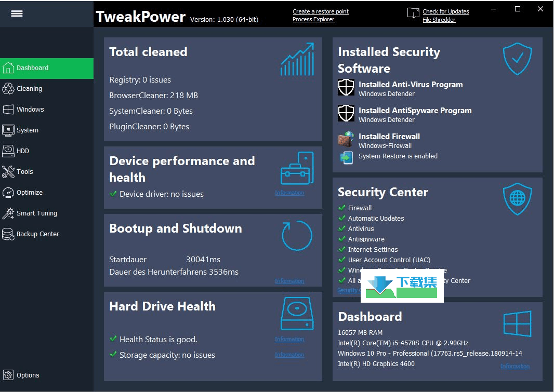
Task: Click Information link in Dashboard system panel
Action: [x=515, y=366]
